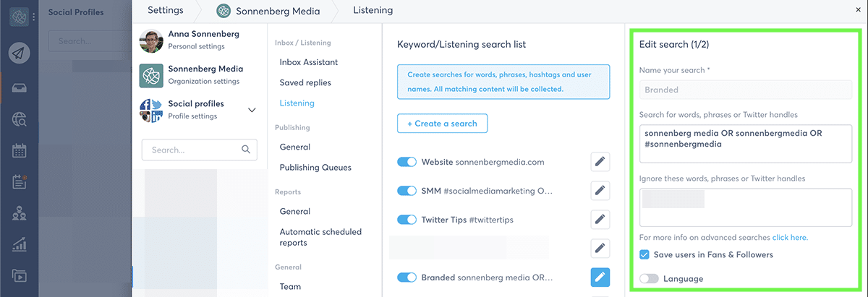
Task: Disable the Website search toggle
Action: coord(407,162)
